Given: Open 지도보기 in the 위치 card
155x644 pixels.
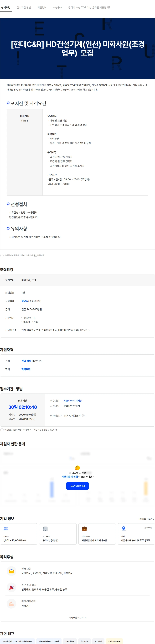Looking at the screenshot, I should (x=148, y=528).
